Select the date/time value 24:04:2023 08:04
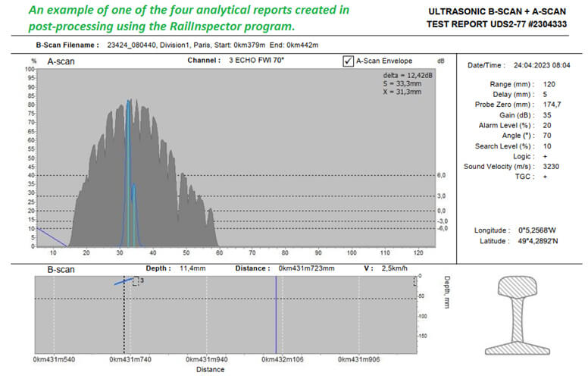This screenshot has width=588, height=382. 542,65
